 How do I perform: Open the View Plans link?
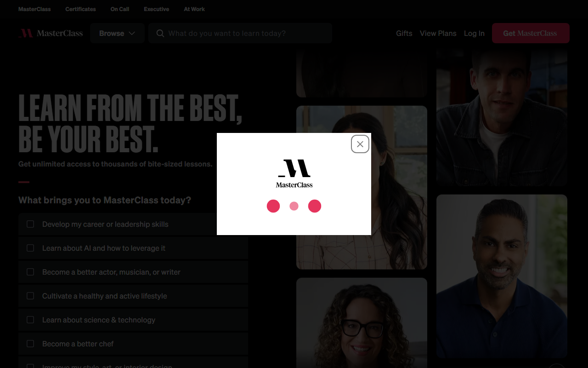(438, 33)
